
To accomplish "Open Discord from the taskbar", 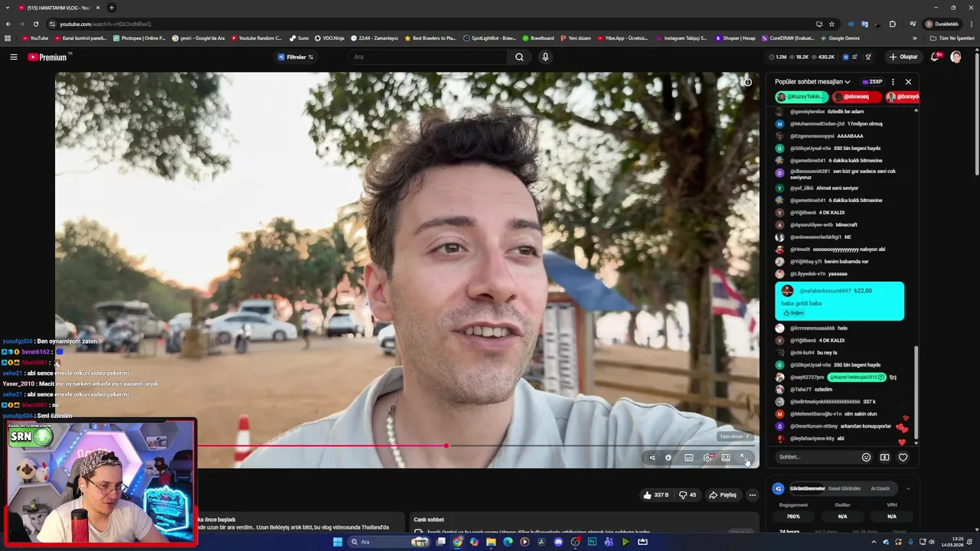I will [x=558, y=542].
